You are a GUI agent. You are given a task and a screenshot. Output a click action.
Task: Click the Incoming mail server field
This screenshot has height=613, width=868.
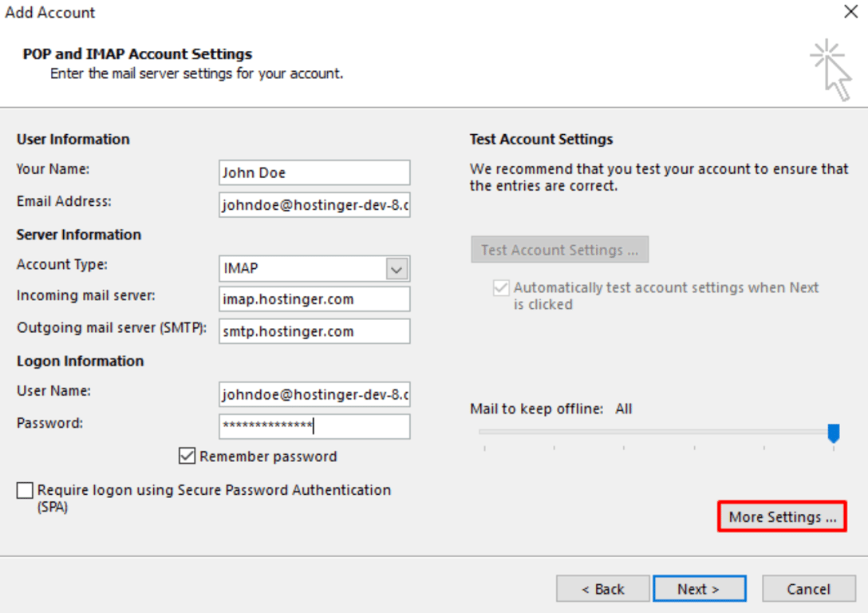(x=314, y=299)
